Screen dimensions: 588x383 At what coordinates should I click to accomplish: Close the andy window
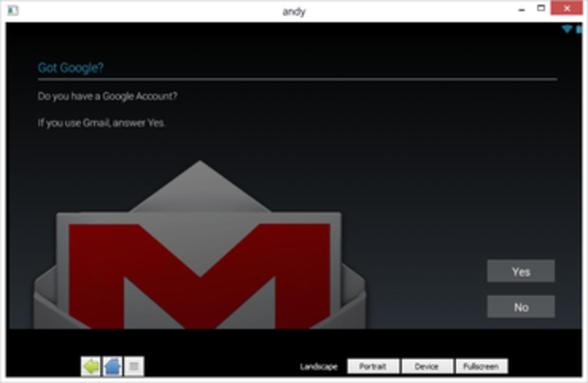click(x=566, y=8)
